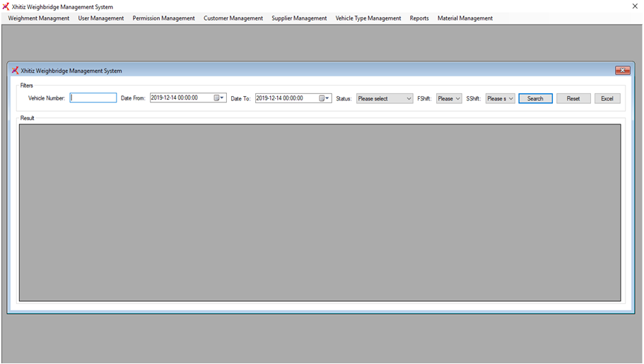Expand the SShift dropdown
The width and height of the screenshot is (644, 364).
coord(500,99)
